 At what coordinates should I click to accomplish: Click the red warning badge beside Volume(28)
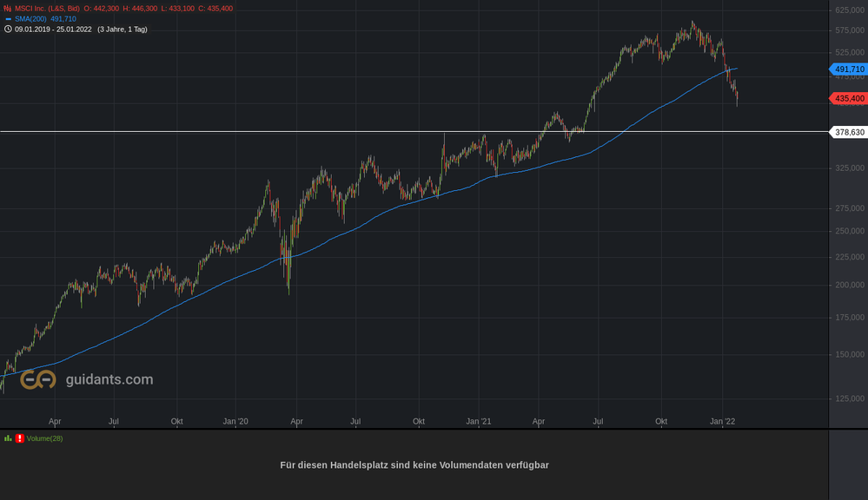(20, 438)
